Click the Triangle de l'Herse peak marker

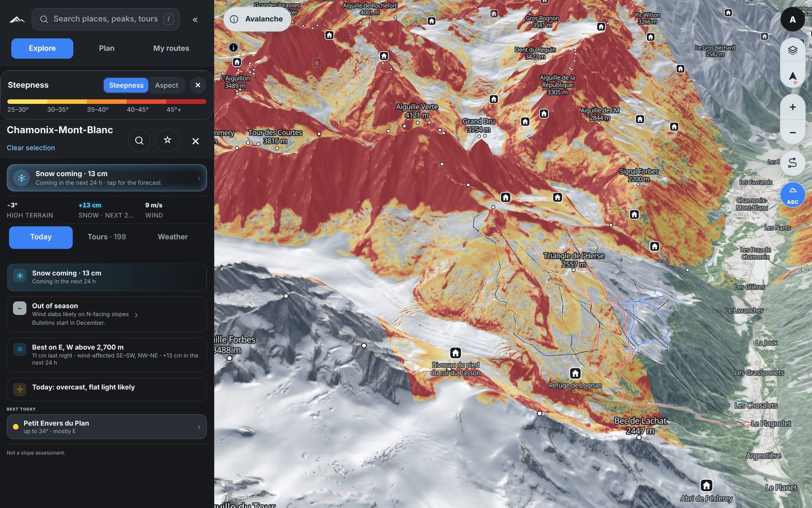point(573,270)
